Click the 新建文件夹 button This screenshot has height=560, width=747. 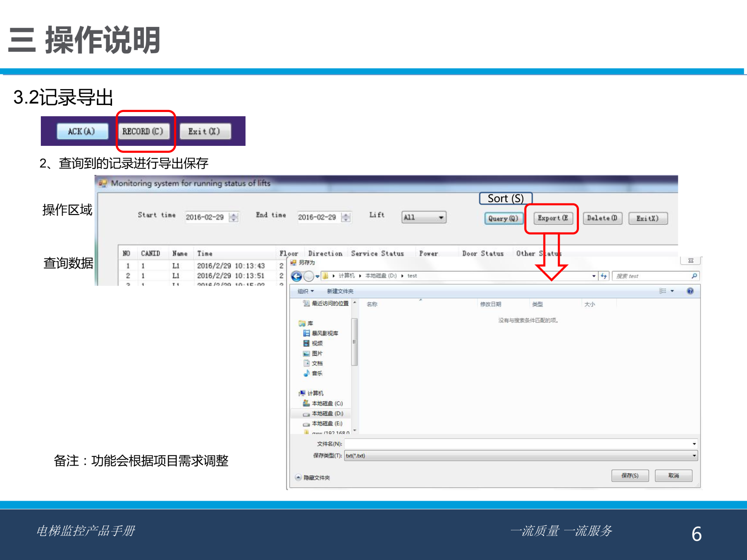click(340, 291)
